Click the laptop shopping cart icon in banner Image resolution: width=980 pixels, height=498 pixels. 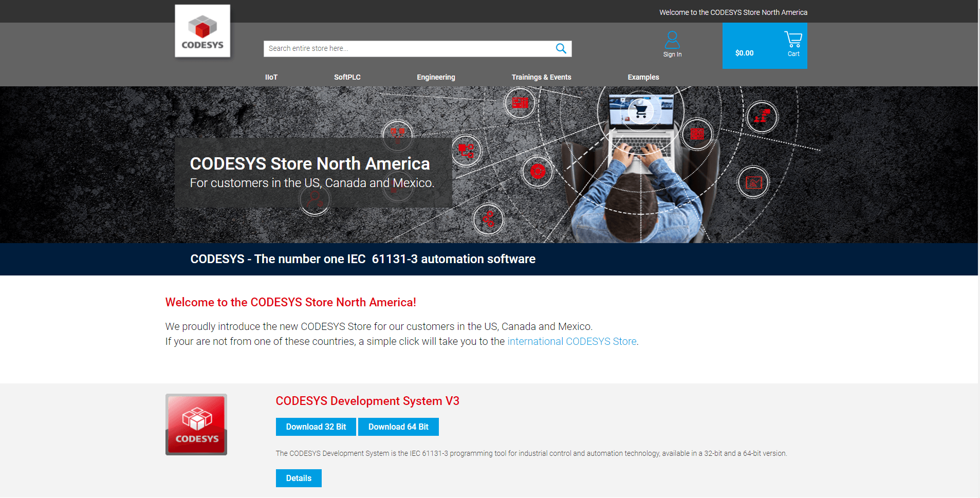pyautogui.click(x=641, y=110)
